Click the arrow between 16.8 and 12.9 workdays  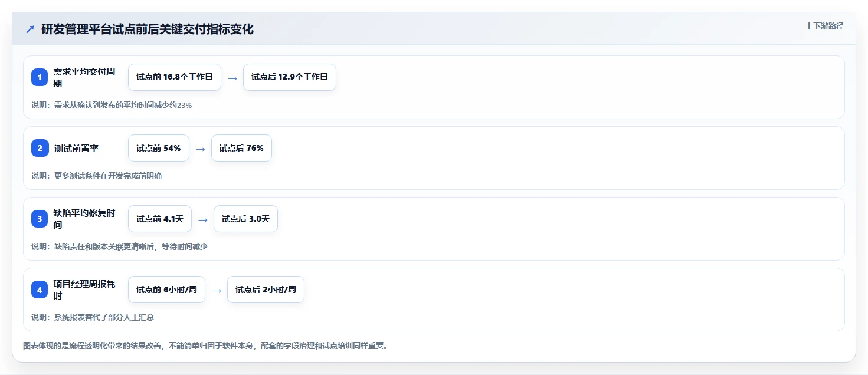(232, 78)
